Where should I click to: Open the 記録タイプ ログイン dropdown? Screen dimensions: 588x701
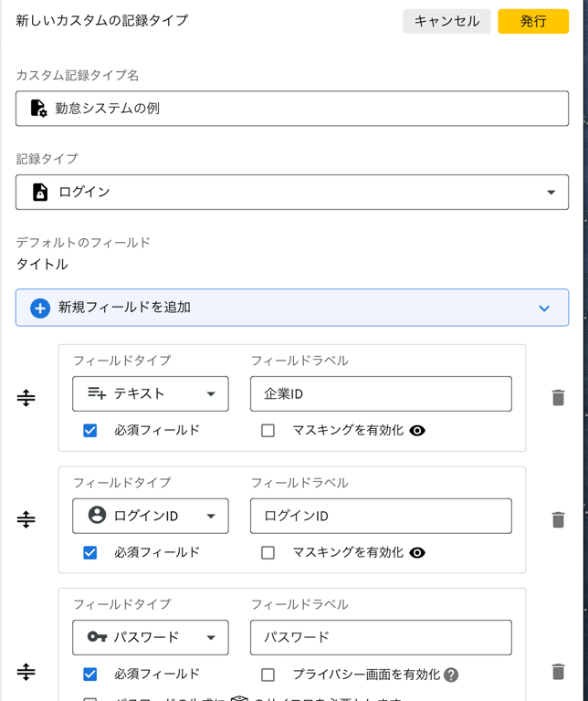(x=292, y=192)
